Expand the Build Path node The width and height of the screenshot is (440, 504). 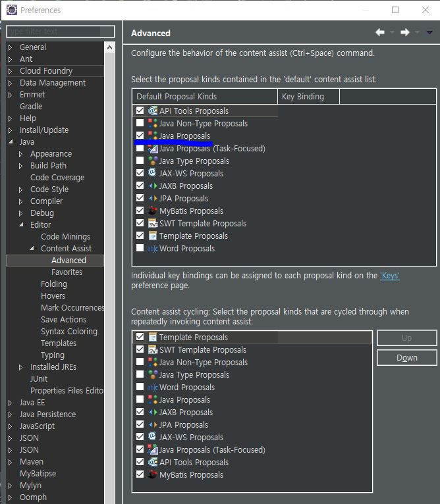[x=21, y=166]
